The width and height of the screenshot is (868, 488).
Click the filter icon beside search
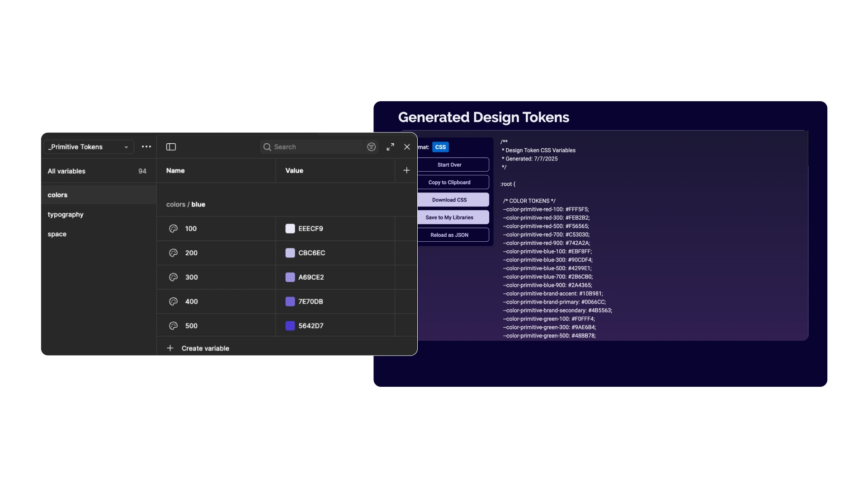(x=371, y=147)
